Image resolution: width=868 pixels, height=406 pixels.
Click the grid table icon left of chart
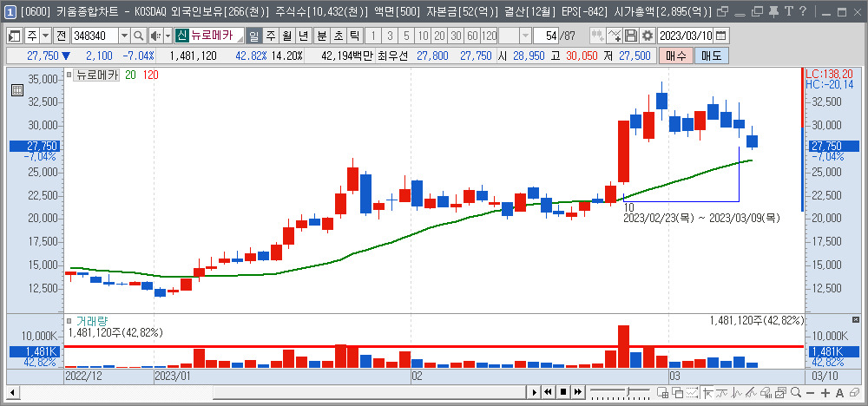click(x=16, y=91)
